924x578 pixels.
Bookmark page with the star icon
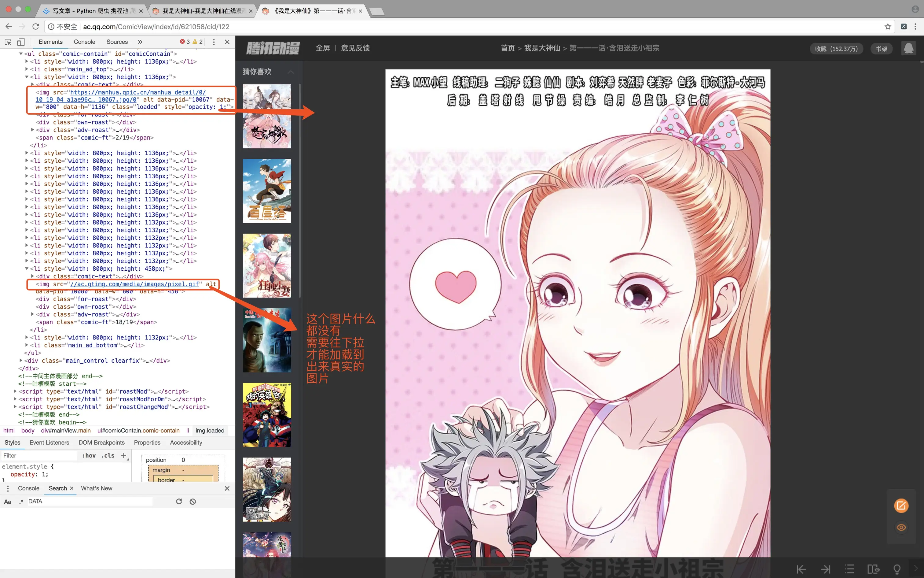pos(888,26)
